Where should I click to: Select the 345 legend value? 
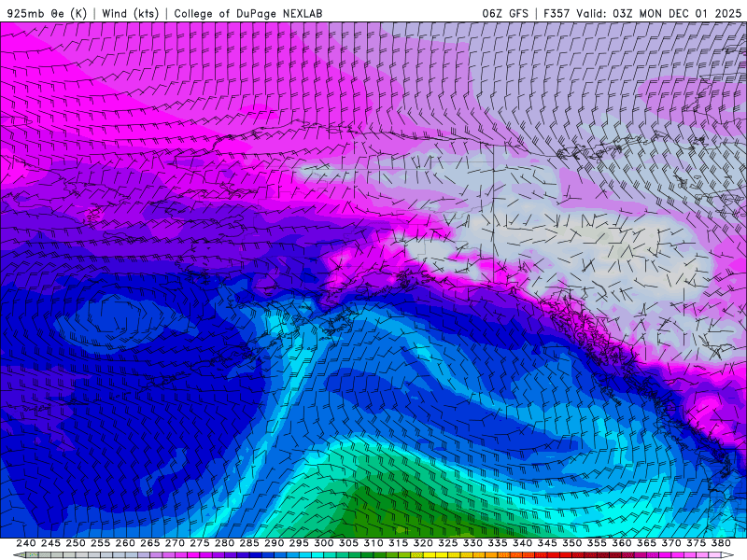click(547, 543)
